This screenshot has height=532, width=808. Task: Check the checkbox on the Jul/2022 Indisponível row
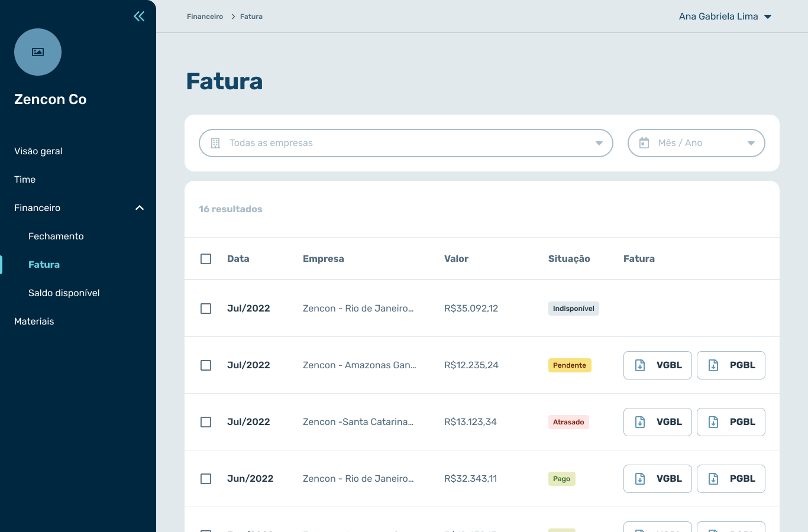point(206,308)
